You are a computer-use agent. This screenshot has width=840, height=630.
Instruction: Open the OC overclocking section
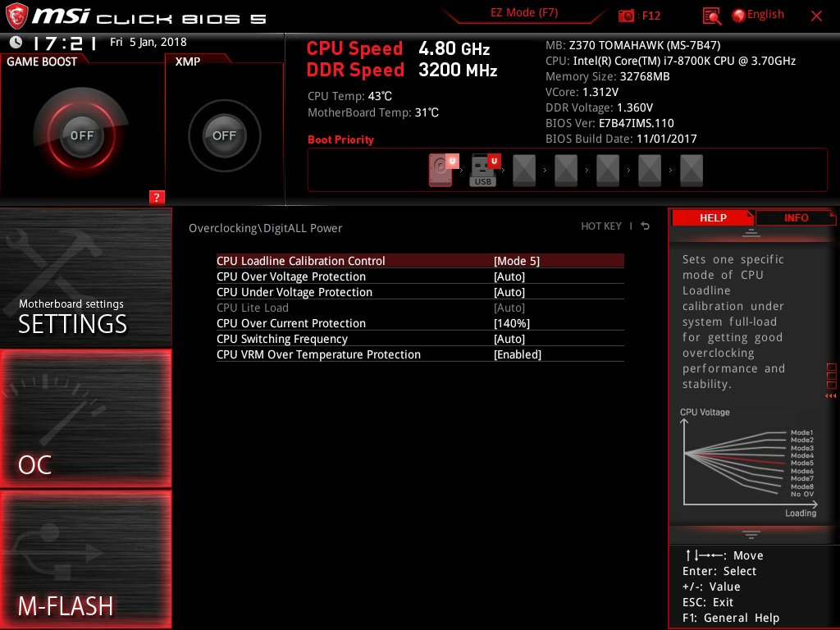point(85,418)
